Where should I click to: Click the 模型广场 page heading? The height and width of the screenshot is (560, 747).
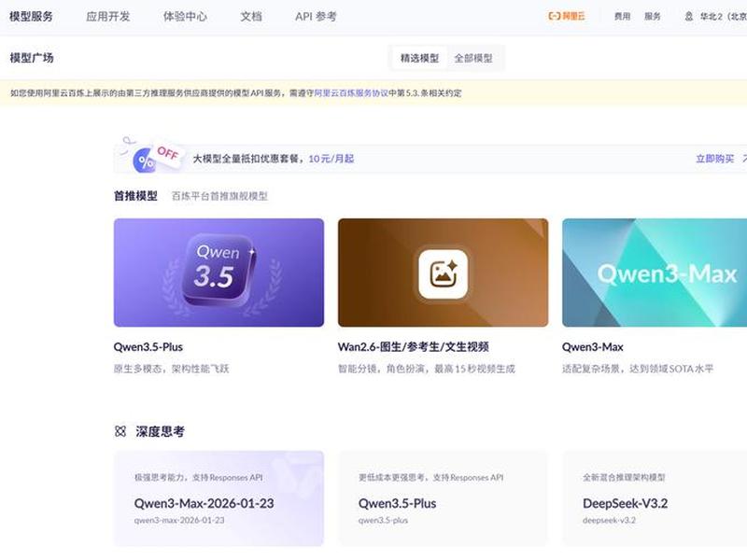[32, 58]
